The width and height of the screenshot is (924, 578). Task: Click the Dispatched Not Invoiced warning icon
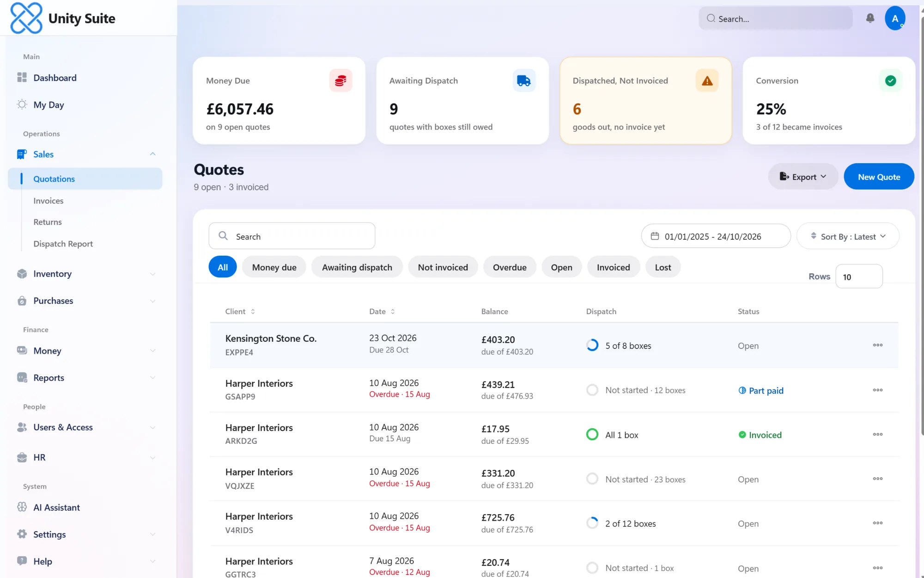[x=707, y=80]
